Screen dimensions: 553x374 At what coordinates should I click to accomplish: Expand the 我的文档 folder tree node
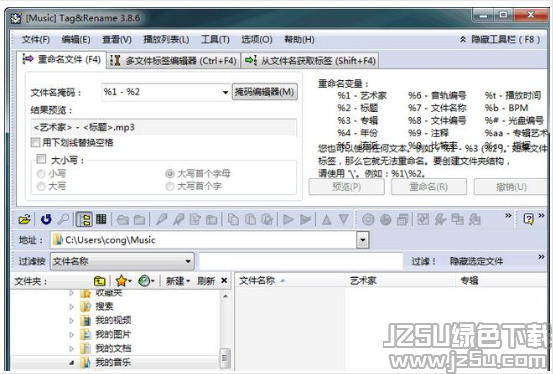[72, 348]
